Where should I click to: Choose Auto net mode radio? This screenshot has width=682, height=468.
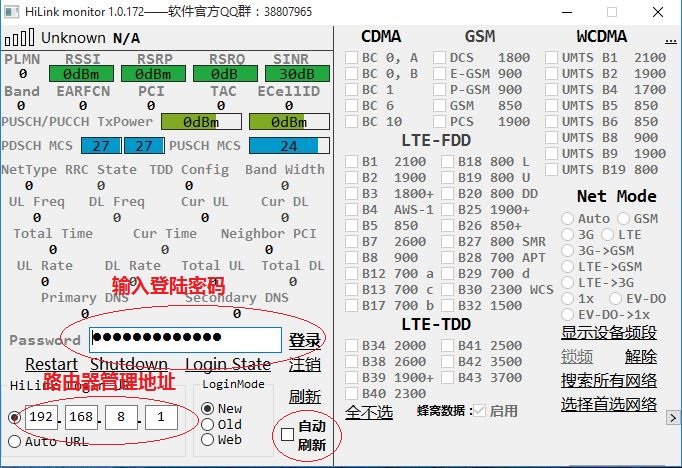(x=567, y=218)
